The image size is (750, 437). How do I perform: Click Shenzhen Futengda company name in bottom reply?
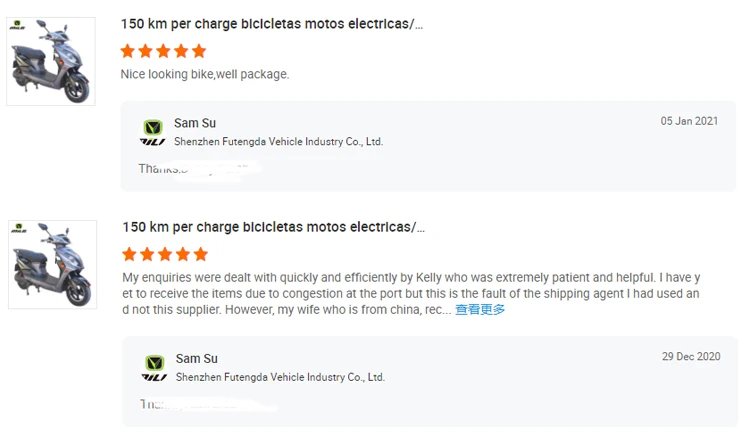point(280,377)
